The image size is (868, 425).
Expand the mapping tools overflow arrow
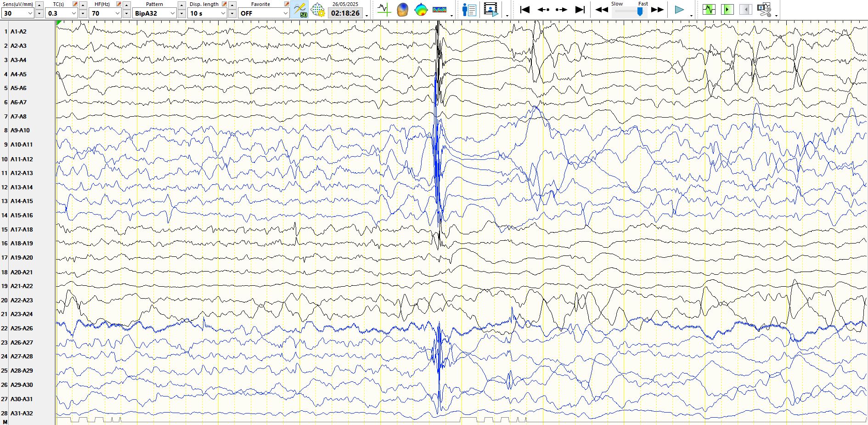(x=451, y=15)
